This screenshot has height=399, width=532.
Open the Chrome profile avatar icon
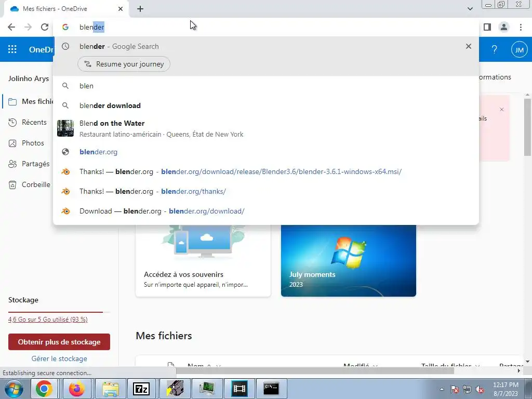point(504,27)
